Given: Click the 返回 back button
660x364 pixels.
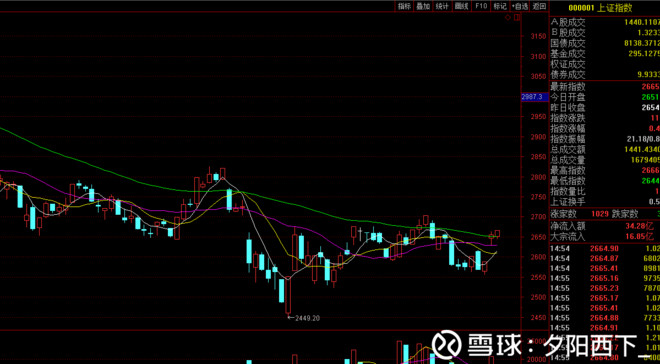Looking at the screenshot, I should pyautogui.click(x=539, y=6).
